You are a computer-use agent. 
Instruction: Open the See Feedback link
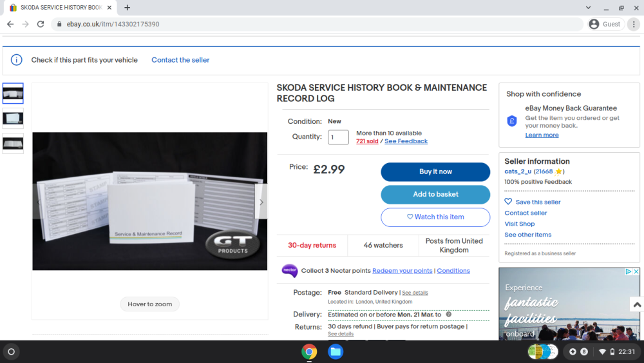406,141
